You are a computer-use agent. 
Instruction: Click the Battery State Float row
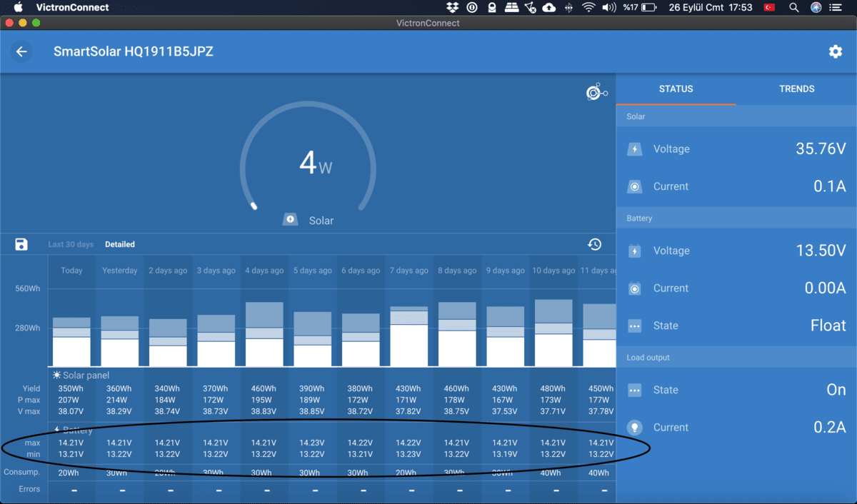(x=736, y=326)
